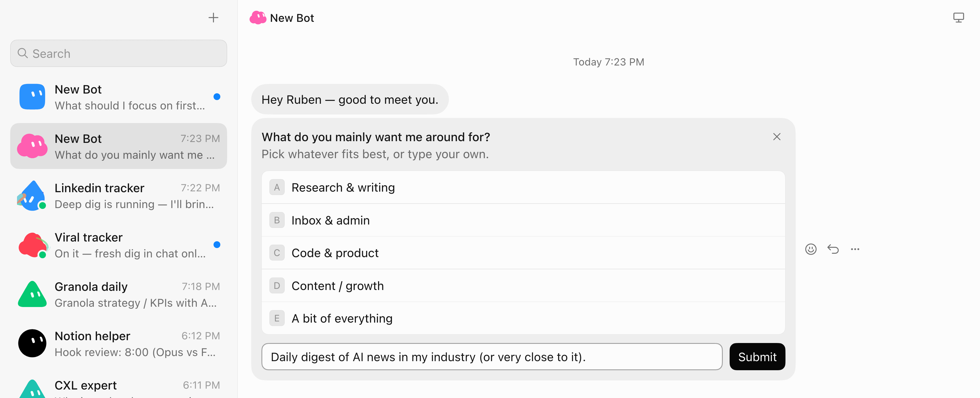Choose option E A bit of everything
This screenshot has width=980, height=398.
coord(523,318)
